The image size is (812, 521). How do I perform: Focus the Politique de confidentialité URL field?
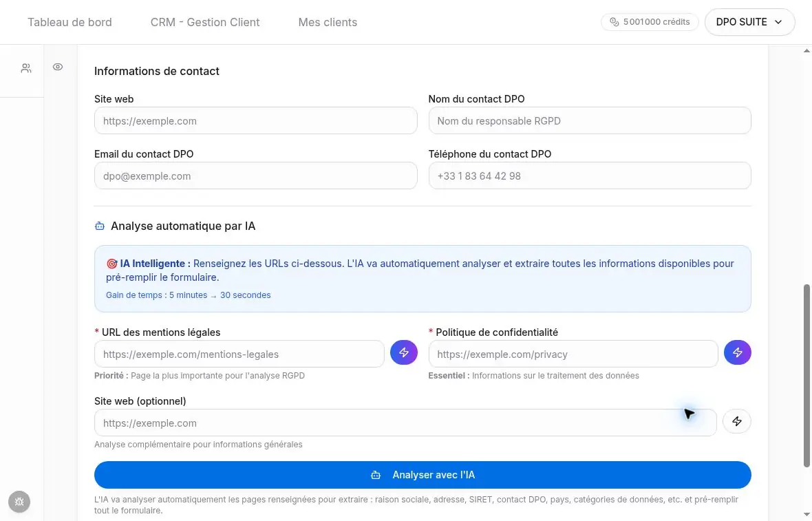click(x=573, y=354)
